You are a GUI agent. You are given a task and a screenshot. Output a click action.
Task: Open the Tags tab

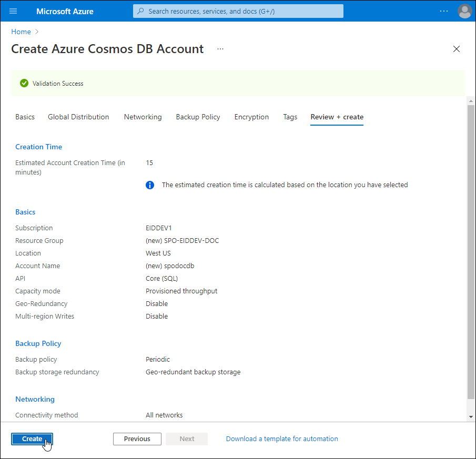290,117
